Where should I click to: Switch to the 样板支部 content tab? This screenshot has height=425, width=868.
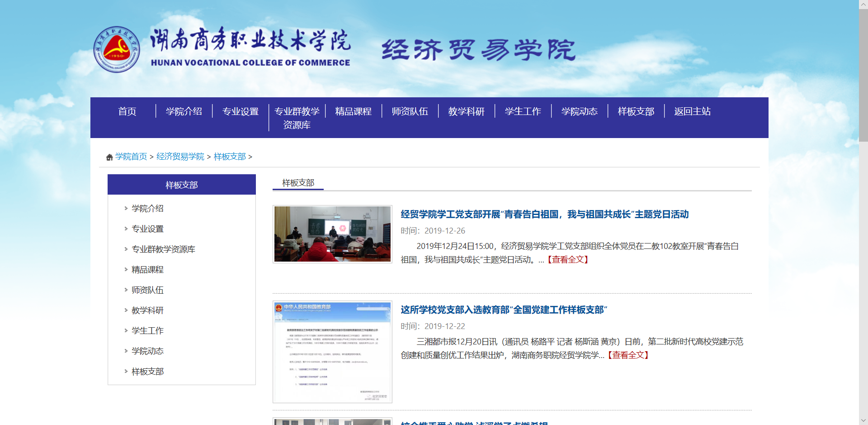(298, 183)
